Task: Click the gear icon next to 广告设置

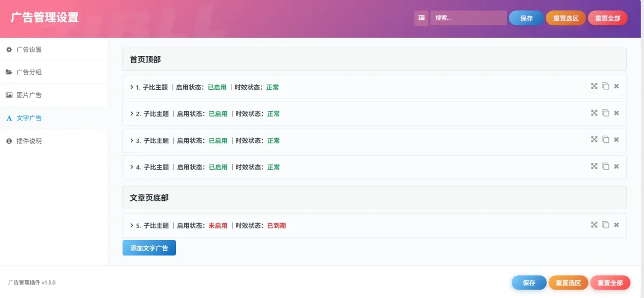Action: click(9, 50)
